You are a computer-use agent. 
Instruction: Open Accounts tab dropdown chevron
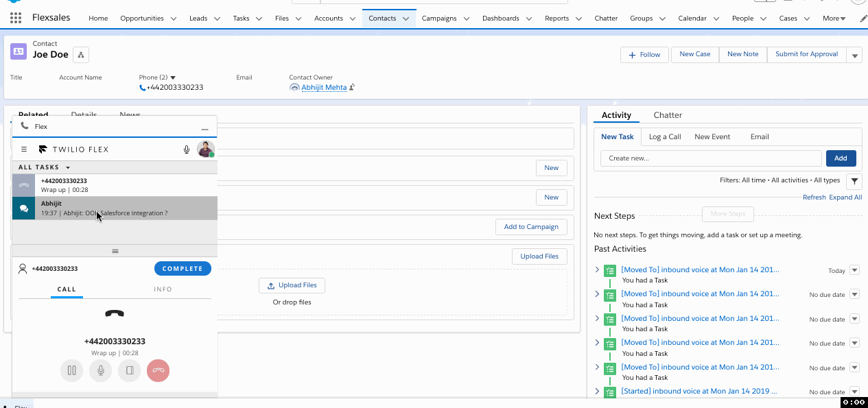coord(352,19)
